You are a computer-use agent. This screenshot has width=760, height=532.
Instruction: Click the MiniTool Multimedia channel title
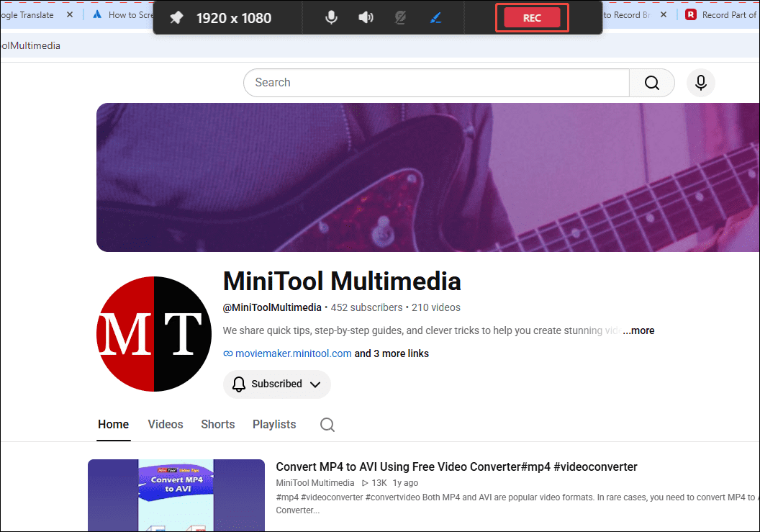point(342,281)
